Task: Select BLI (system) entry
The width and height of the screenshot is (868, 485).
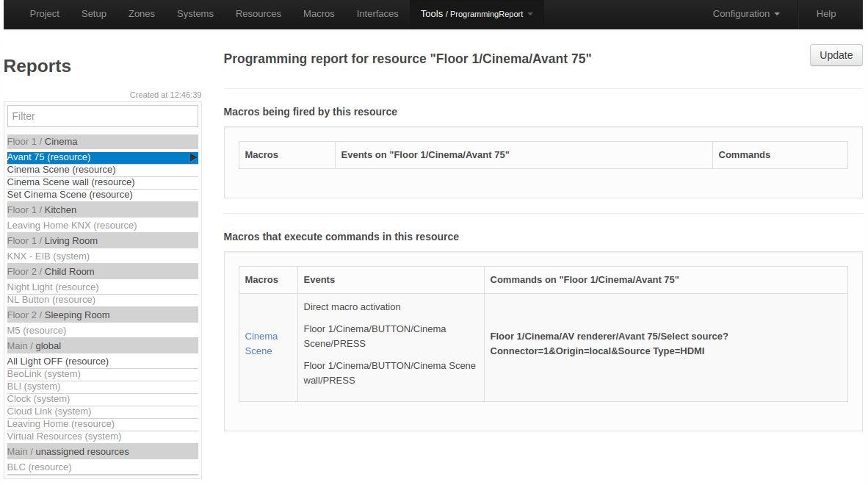Action: click(102, 387)
